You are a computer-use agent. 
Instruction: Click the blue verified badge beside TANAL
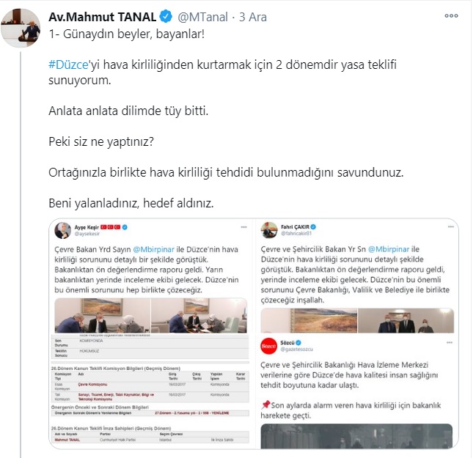pyautogui.click(x=166, y=16)
